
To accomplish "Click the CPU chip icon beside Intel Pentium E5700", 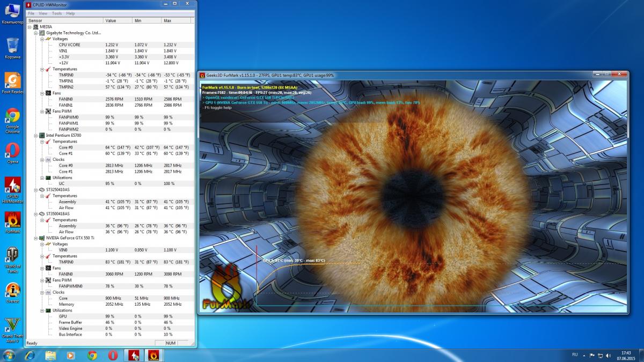I will point(42,135).
